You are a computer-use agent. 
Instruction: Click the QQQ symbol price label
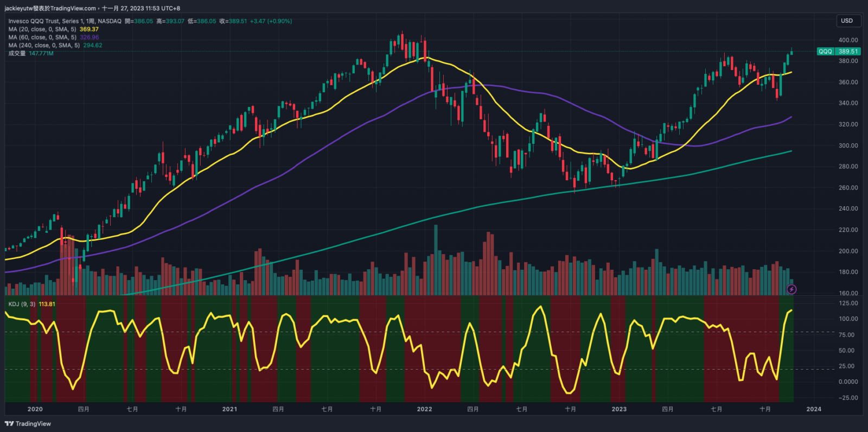(x=825, y=52)
